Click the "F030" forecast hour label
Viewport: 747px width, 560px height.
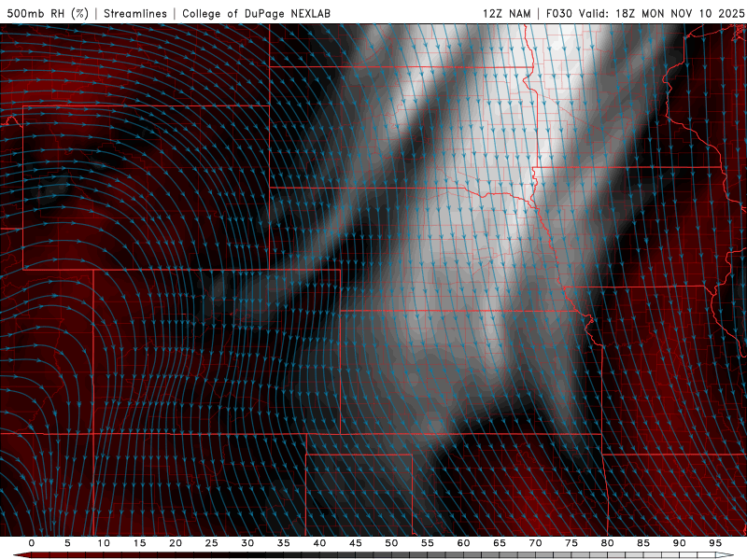coord(558,13)
